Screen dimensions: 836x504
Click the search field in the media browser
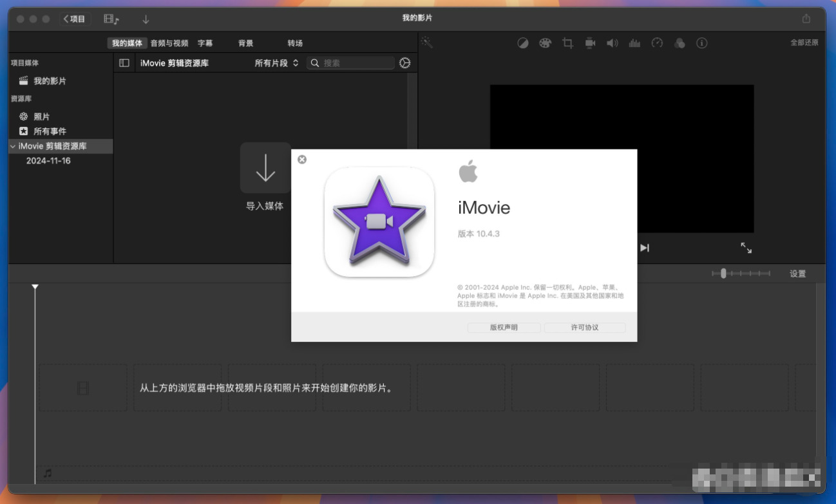point(350,63)
